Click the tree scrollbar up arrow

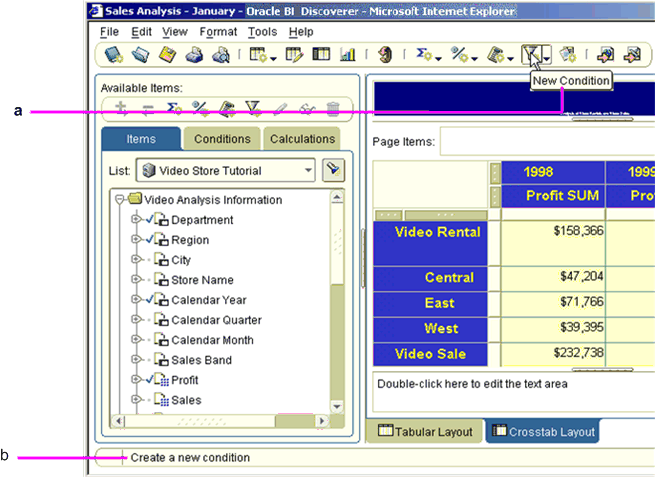click(x=337, y=197)
